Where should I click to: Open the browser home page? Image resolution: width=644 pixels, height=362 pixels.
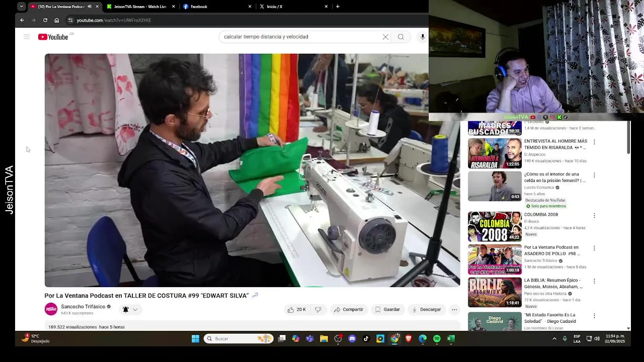pyautogui.click(x=57, y=20)
